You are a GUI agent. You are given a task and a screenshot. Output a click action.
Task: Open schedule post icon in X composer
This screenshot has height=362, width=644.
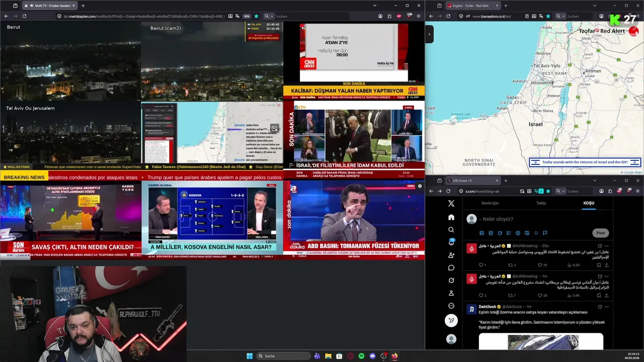click(x=527, y=233)
